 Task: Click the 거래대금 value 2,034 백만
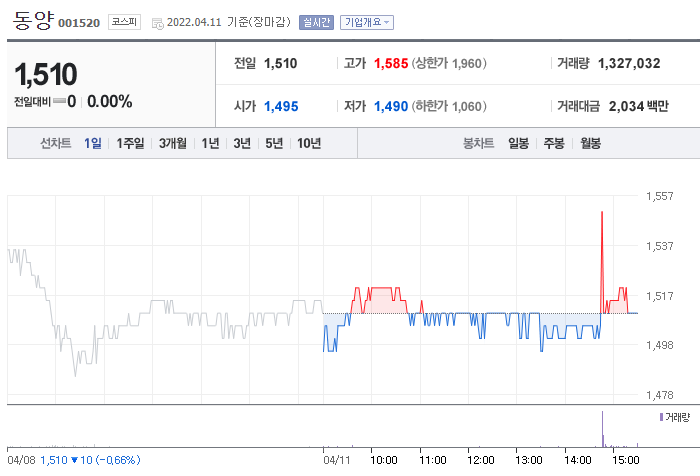pos(638,106)
